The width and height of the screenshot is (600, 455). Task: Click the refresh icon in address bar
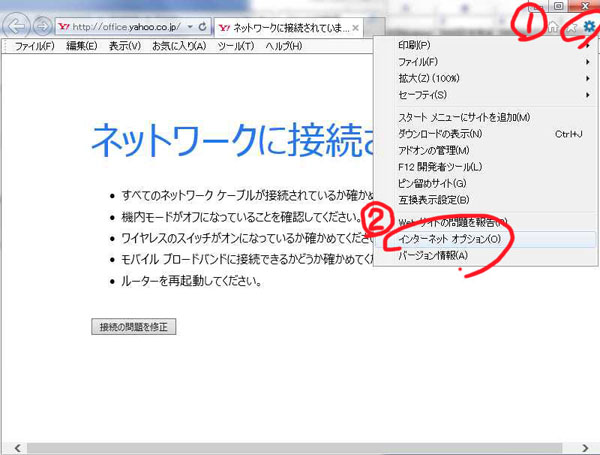[202, 27]
